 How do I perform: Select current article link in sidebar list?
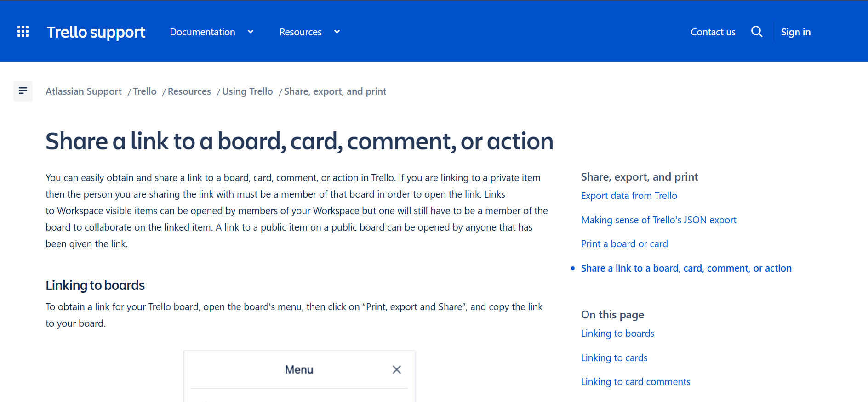(x=686, y=268)
